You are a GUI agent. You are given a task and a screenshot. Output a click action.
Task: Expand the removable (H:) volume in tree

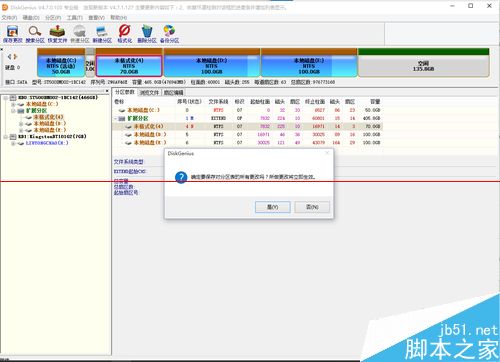point(13,143)
